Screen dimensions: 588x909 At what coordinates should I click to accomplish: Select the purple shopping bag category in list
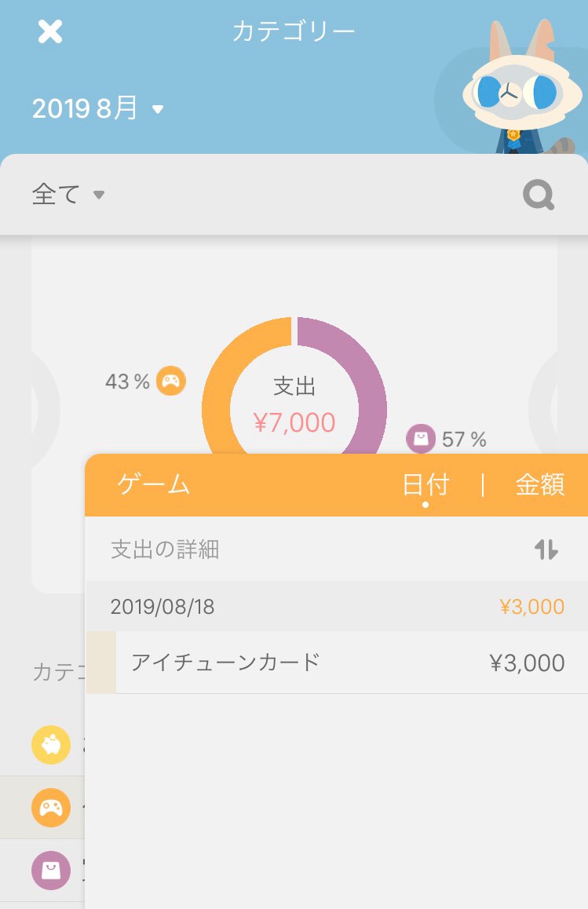51,870
